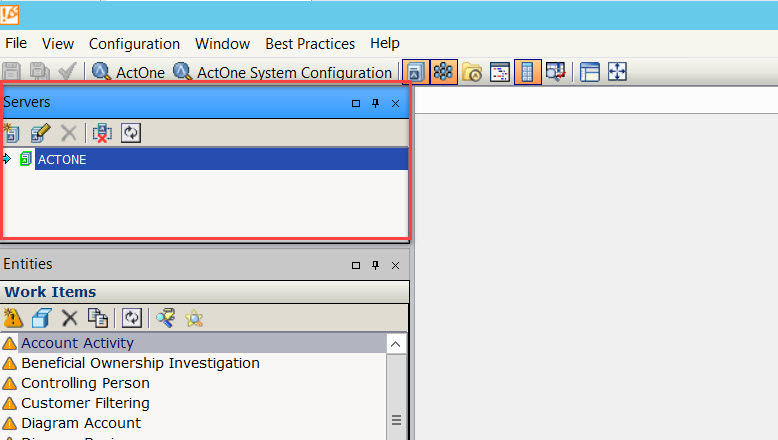Open the Configuration menu
The height and width of the screenshot is (440, 778).
(134, 44)
